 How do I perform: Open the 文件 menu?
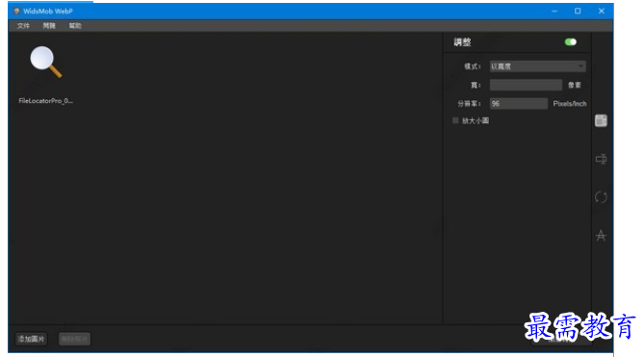23,26
